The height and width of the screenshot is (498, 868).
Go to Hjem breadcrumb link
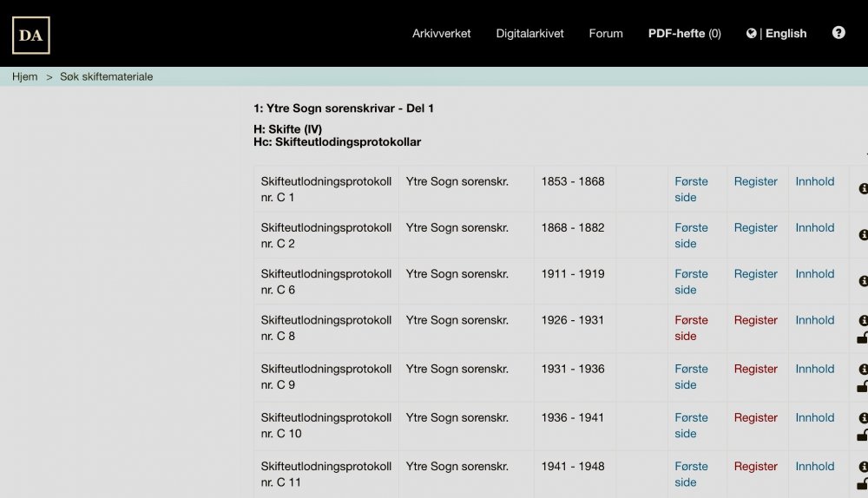[25, 76]
